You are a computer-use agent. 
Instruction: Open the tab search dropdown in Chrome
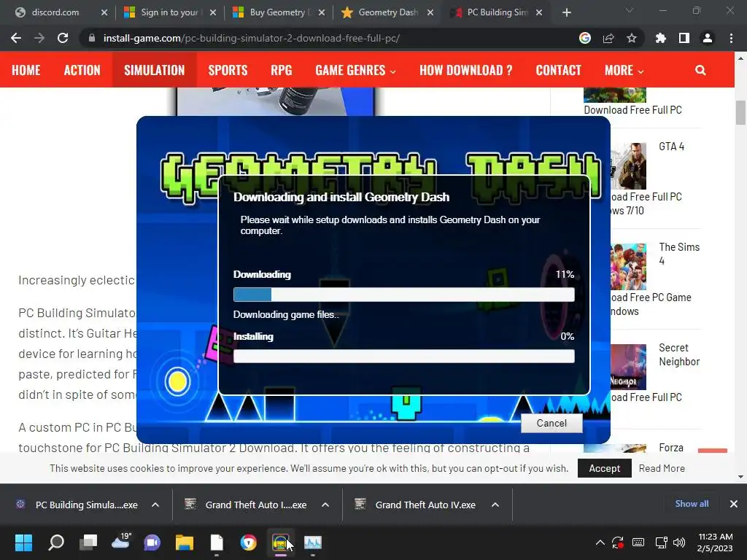click(x=630, y=10)
